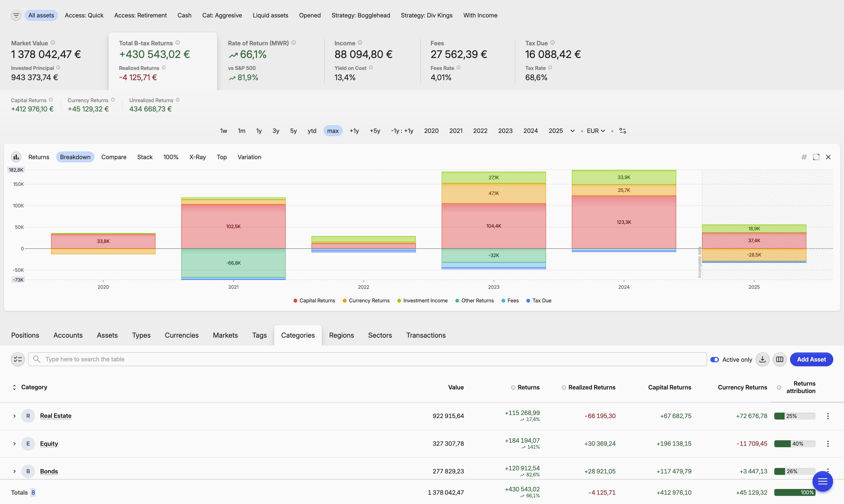Open the Equity category link

[49, 444]
